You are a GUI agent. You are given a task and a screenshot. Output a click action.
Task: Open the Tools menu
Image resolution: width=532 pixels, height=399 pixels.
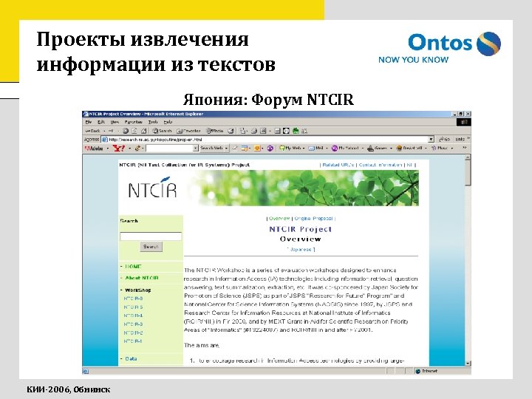tap(153, 122)
